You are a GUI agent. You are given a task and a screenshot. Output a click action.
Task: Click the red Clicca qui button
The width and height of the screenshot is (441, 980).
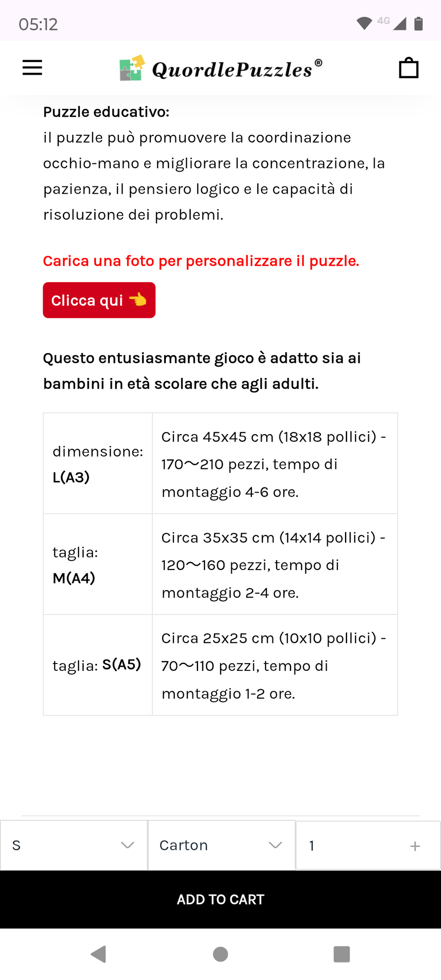tap(99, 300)
